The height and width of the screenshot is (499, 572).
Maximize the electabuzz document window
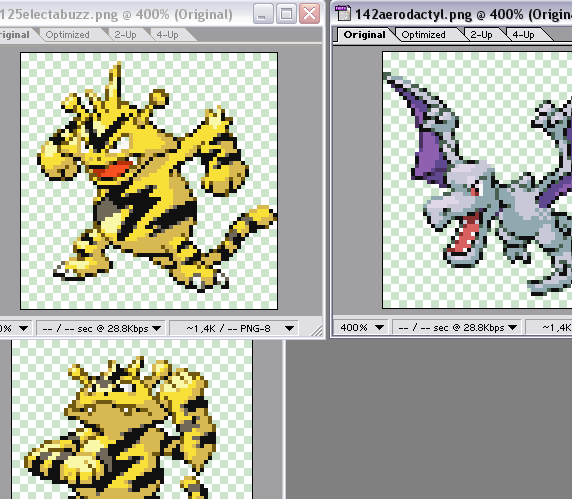pos(286,14)
